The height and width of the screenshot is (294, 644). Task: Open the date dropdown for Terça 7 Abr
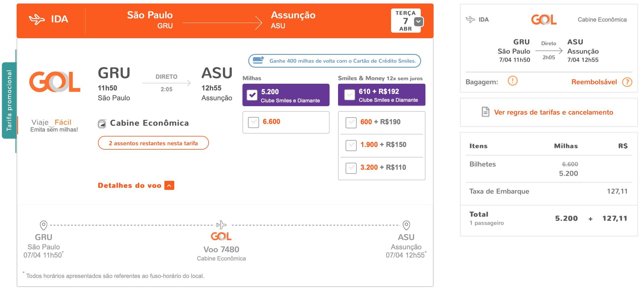(x=419, y=22)
